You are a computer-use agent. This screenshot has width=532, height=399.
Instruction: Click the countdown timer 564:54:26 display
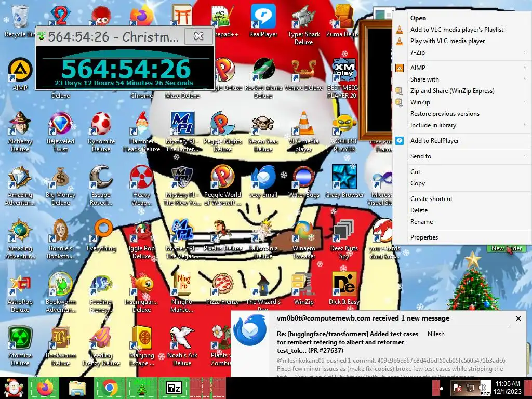tap(126, 69)
